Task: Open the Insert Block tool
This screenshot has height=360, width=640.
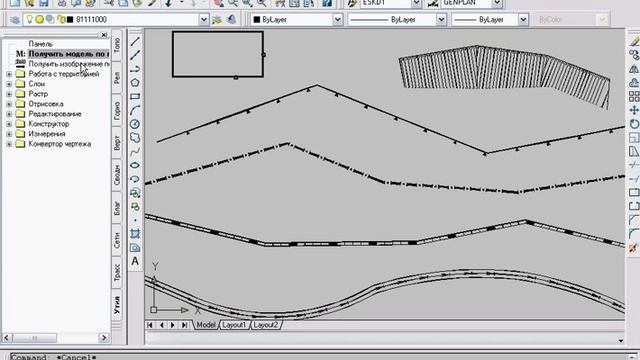Action: (135, 193)
